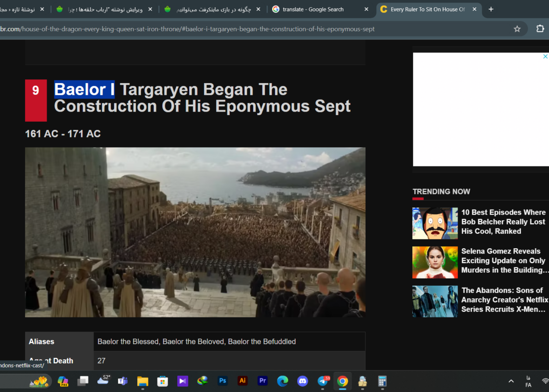The height and width of the screenshot is (392, 549).
Task: Open Telegram with unread badge on taskbar
Action: (323, 381)
